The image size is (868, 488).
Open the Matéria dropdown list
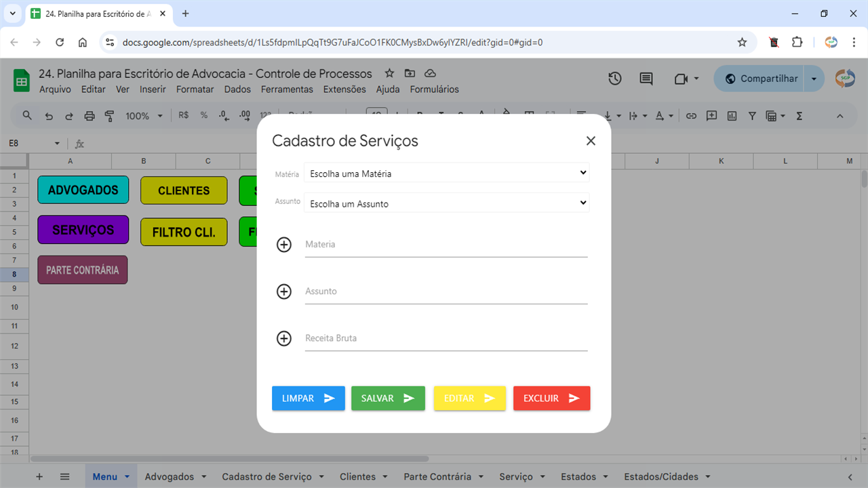tap(446, 174)
